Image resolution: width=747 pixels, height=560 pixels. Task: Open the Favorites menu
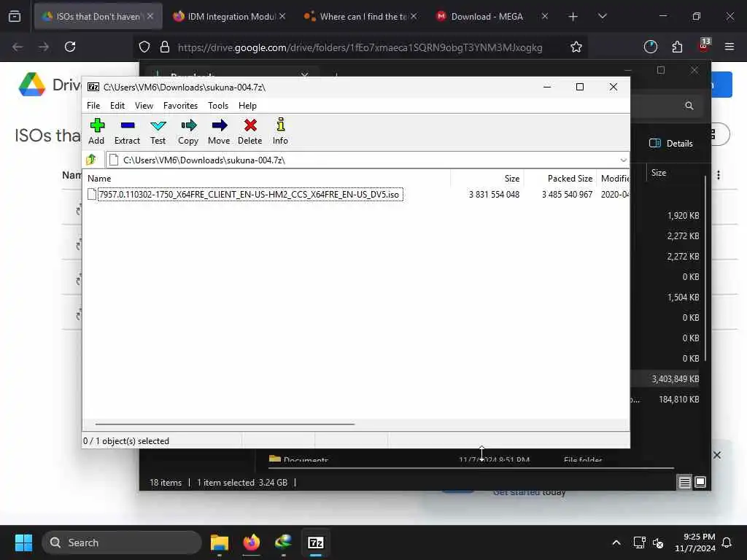pos(180,106)
